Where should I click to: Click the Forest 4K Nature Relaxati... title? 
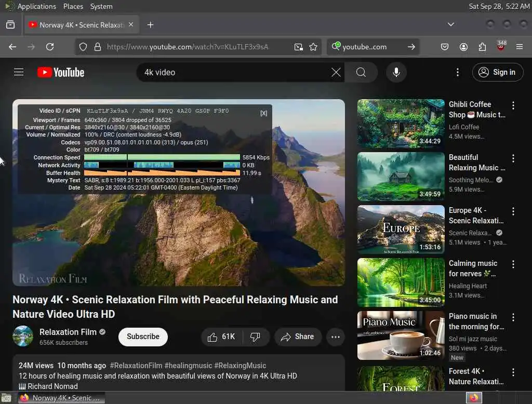[476, 376]
